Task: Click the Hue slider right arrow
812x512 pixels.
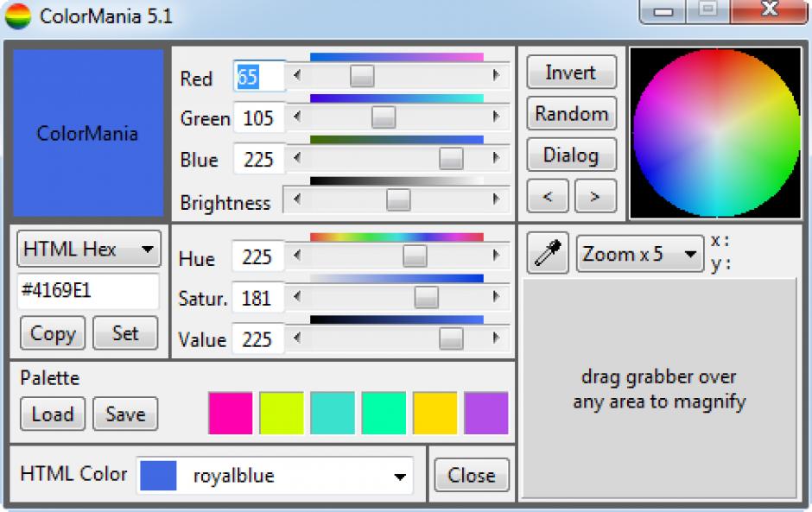Action: click(496, 256)
